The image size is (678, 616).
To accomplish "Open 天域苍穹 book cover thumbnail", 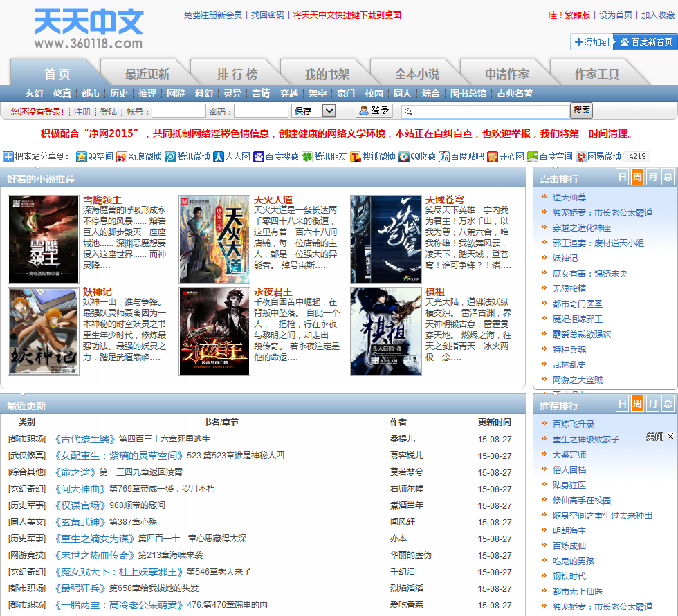I will tap(386, 239).
